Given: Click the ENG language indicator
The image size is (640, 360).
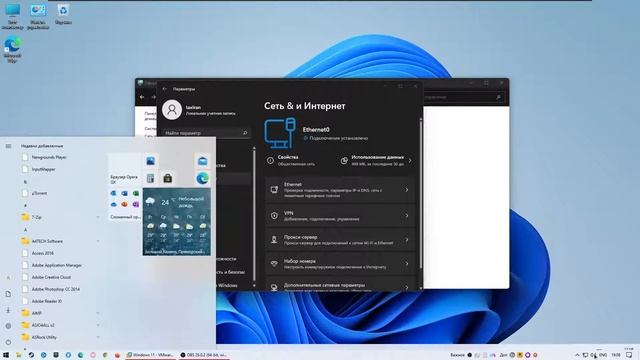Looking at the screenshot, I should point(603,355).
